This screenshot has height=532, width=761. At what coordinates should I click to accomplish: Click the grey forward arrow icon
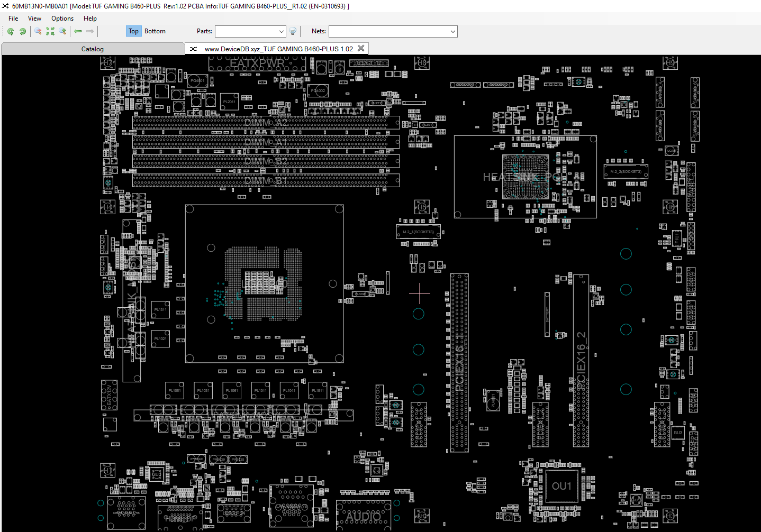[x=90, y=31]
